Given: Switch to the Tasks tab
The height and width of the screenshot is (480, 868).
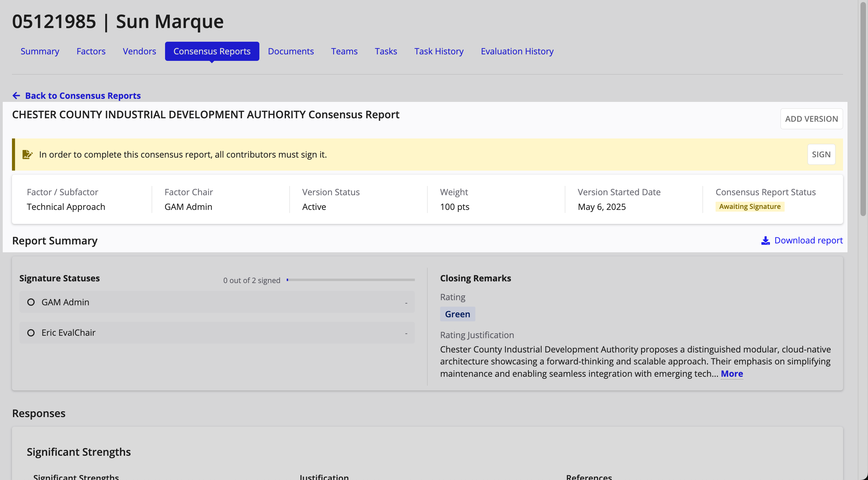Looking at the screenshot, I should point(386,51).
